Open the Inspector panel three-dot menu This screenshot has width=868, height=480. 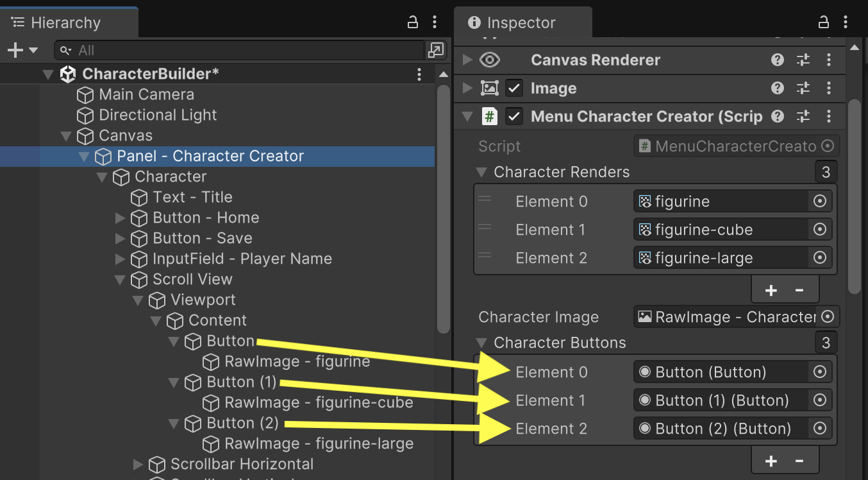[x=846, y=22]
